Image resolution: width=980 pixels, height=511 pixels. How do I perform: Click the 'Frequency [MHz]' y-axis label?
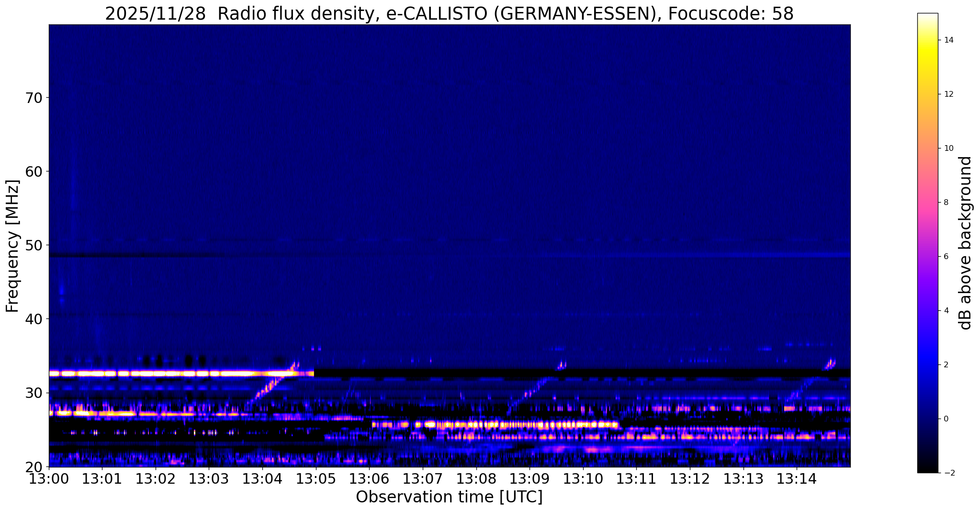click(12, 246)
